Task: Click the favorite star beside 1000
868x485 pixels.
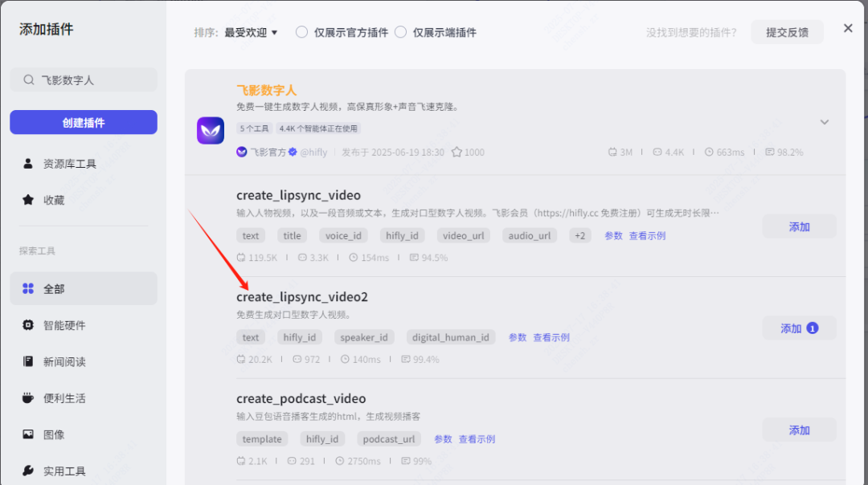Action: coord(457,152)
